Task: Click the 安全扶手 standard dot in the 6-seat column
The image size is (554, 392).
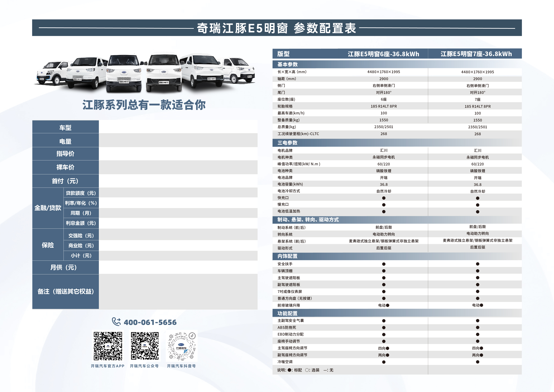Action: [x=384, y=264]
